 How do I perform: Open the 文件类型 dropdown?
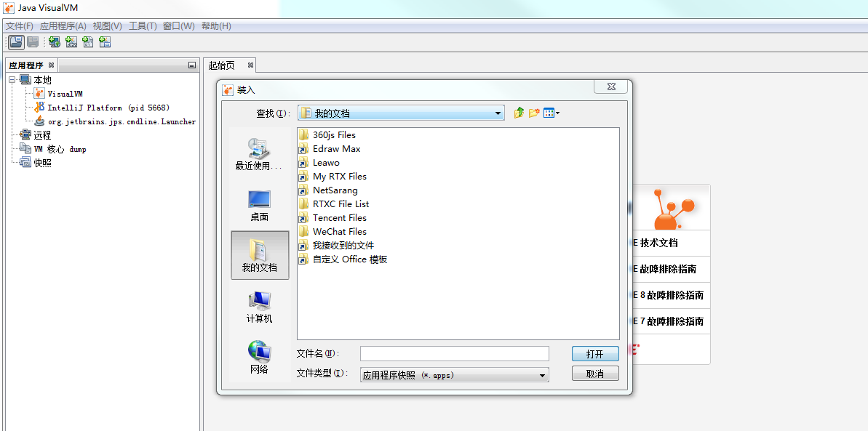(x=541, y=374)
